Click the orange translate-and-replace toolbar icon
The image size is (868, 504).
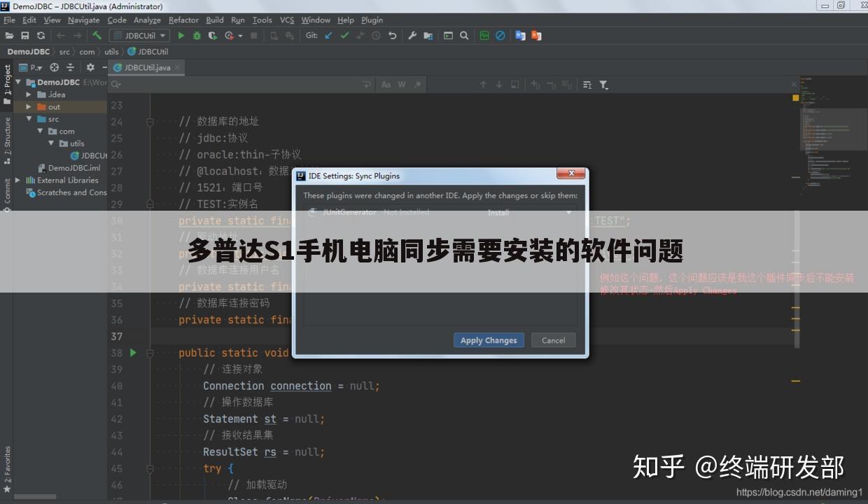536,36
